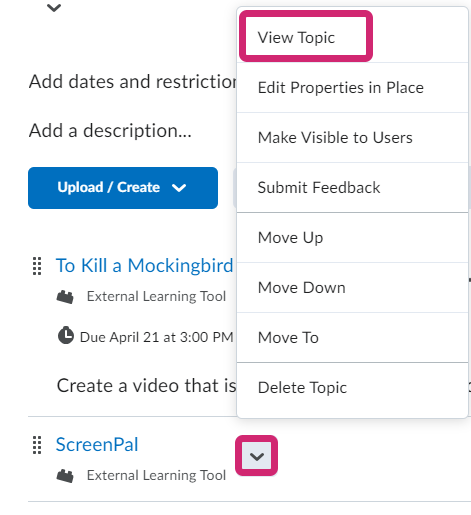
Task: Select Make Visible to Users
Action: tap(352, 138)
